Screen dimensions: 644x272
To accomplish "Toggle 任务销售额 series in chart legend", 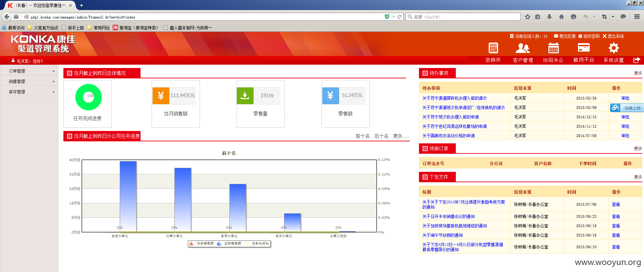I will [x=201, y=244].
